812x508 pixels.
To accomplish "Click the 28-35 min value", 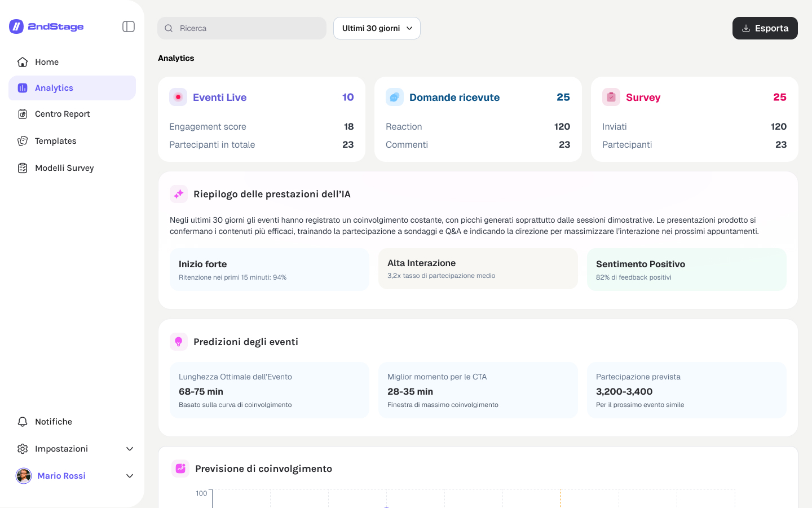I will pyautogui.click(x=410, y=391).
